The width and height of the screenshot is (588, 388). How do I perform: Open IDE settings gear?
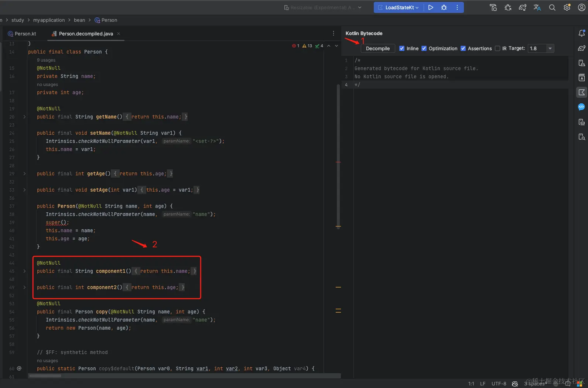pyautogui.click(x=567, y=7)
